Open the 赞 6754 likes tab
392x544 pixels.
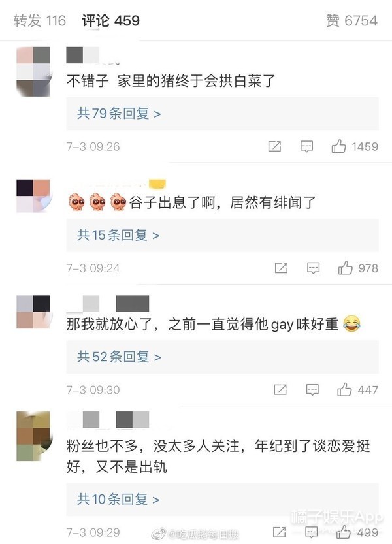pyautogui.click(x=351, y=21)
